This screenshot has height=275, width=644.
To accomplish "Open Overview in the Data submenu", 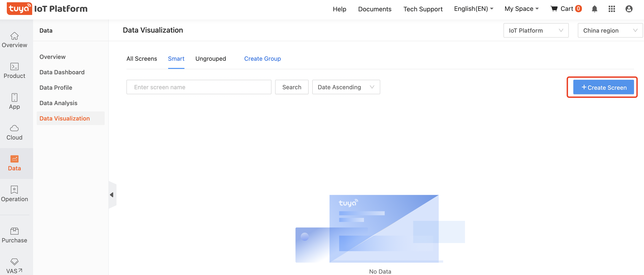I will 53,57.
